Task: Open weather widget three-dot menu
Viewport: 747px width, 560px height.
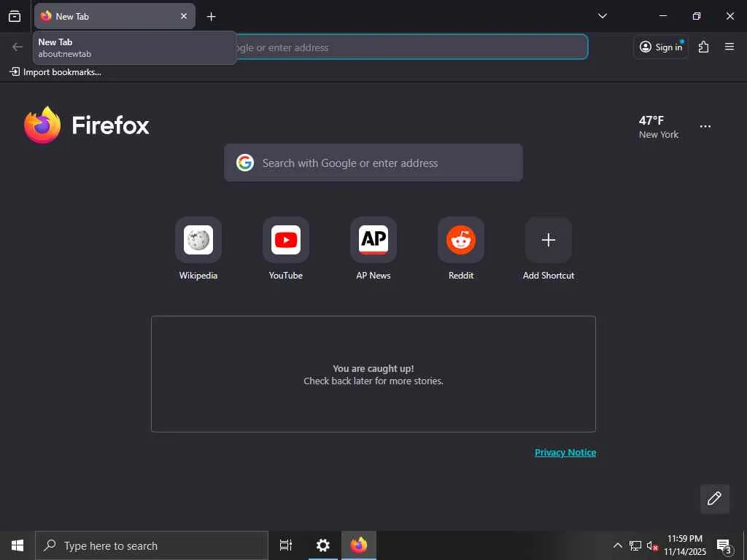Action: (x=705, y=127)
